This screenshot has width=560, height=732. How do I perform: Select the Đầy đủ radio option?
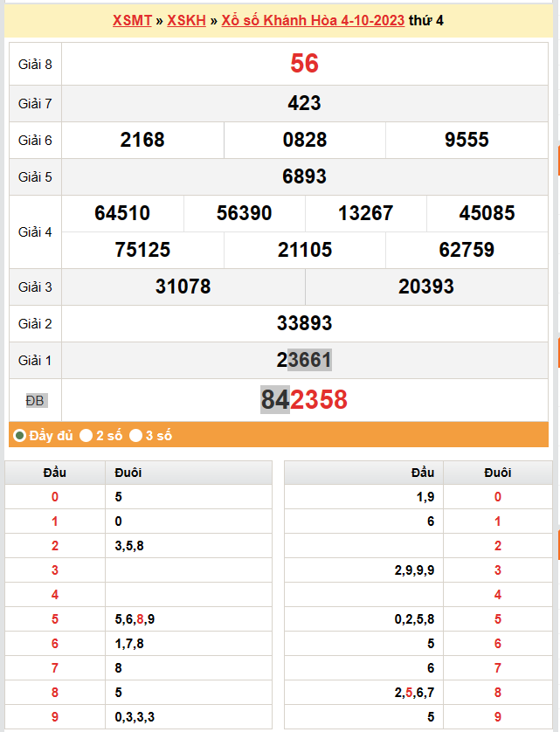[x=19, y=435]
